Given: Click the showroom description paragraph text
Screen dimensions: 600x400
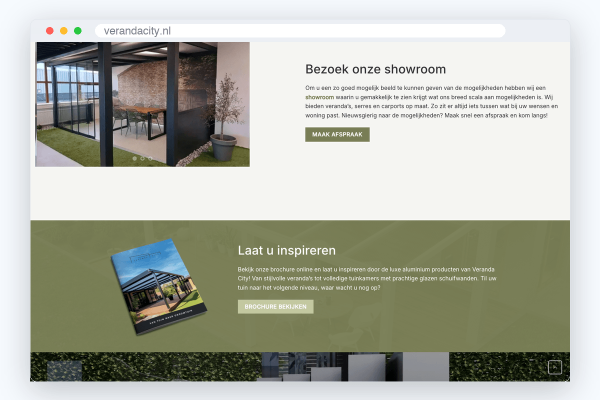Looking at the screenshot, I should pyautogui.click(x=431, y=101).
